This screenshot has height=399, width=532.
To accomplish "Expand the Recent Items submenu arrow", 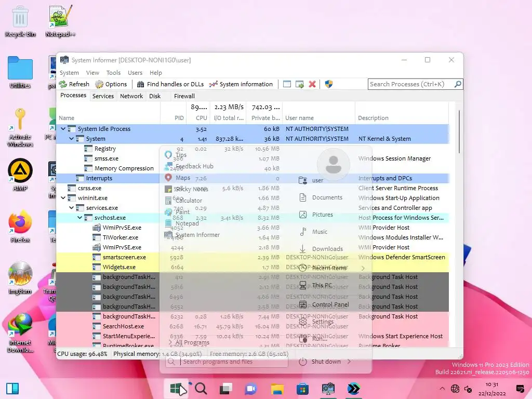I will (x=363, y=268).
